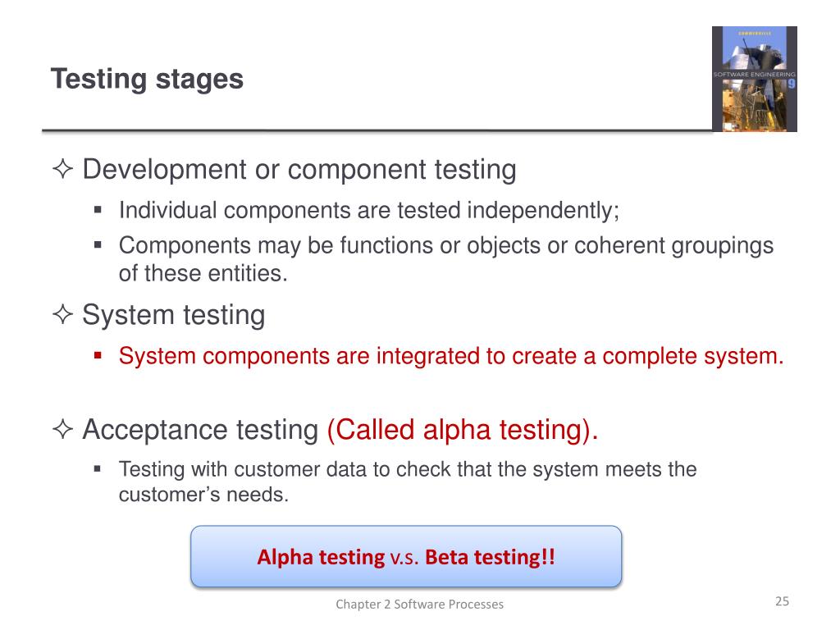Click the line Individual components are tested independently

pyautogui.click(x=369, y=211)
